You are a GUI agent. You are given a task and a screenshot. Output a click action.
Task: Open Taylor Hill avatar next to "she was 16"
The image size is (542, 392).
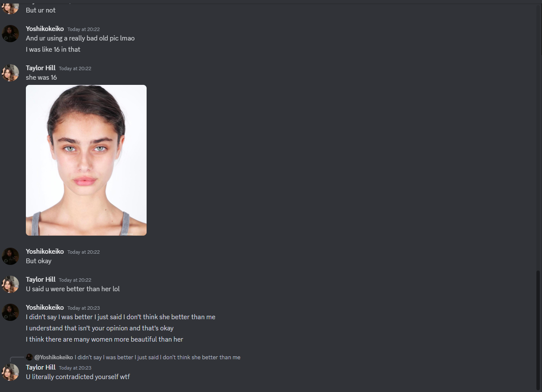(x=10, y=73)
